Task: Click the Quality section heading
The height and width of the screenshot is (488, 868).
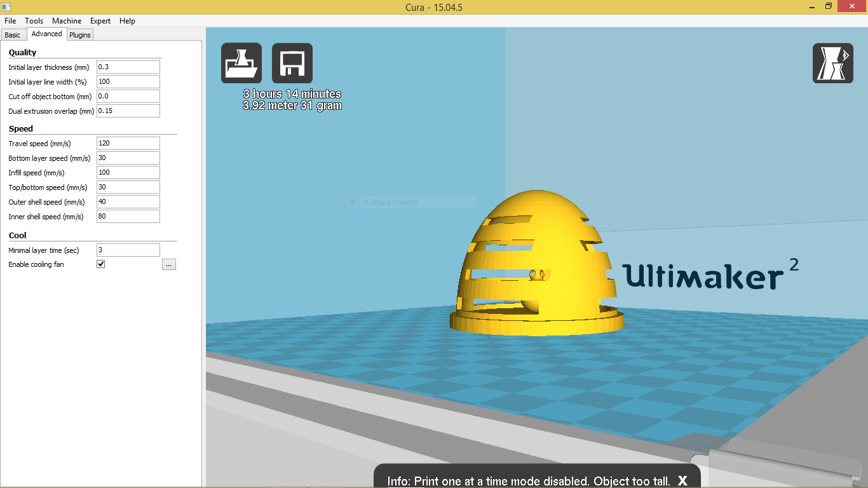Action: click(22, 53)
